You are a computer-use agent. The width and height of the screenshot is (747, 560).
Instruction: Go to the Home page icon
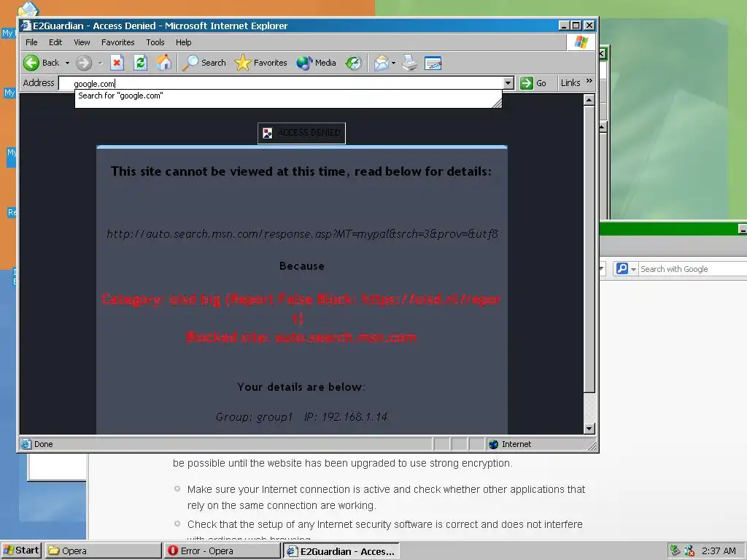tap(163, 63)
